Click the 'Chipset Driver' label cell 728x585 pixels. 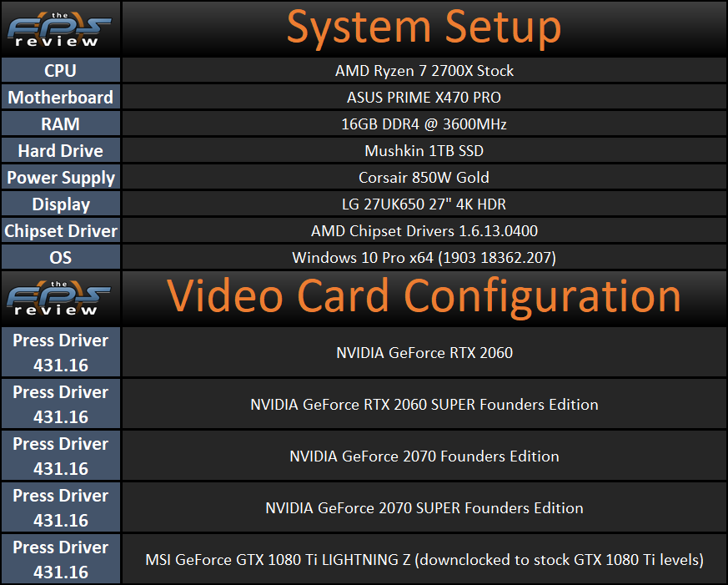61,230
